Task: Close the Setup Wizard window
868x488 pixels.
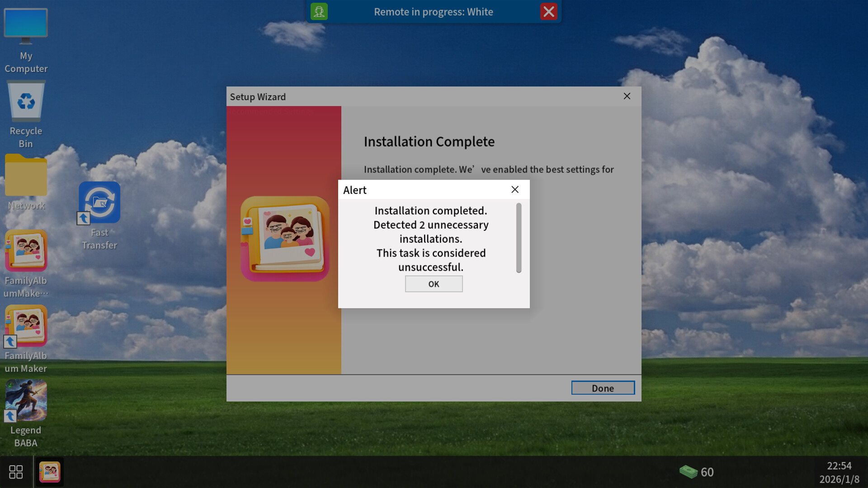Action: [x=627, y=96]
